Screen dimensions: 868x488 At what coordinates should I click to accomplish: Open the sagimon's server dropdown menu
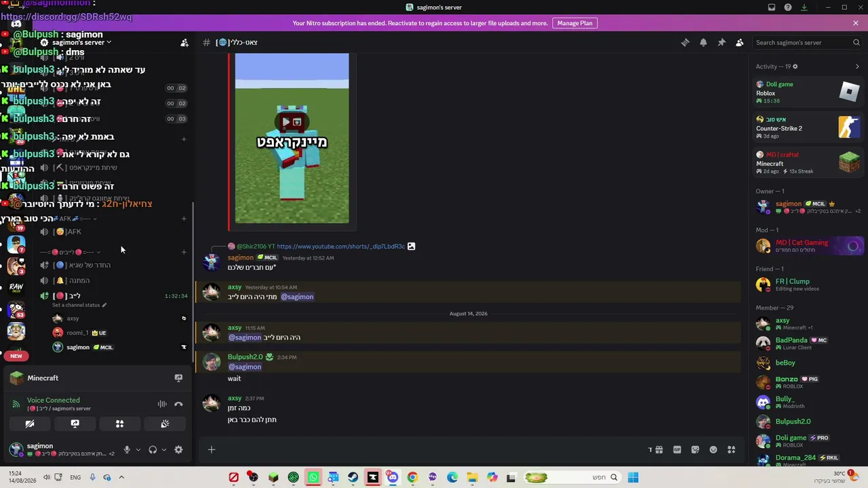point(82,42)
